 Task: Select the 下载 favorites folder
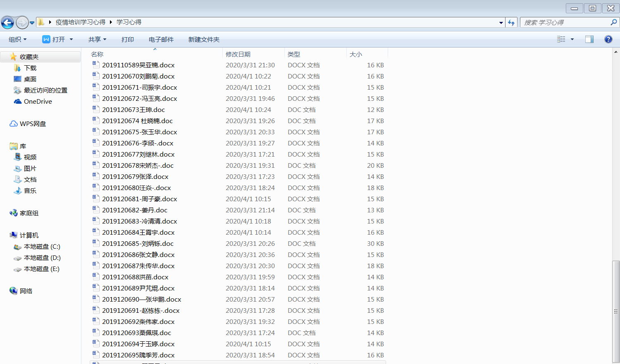30,68
